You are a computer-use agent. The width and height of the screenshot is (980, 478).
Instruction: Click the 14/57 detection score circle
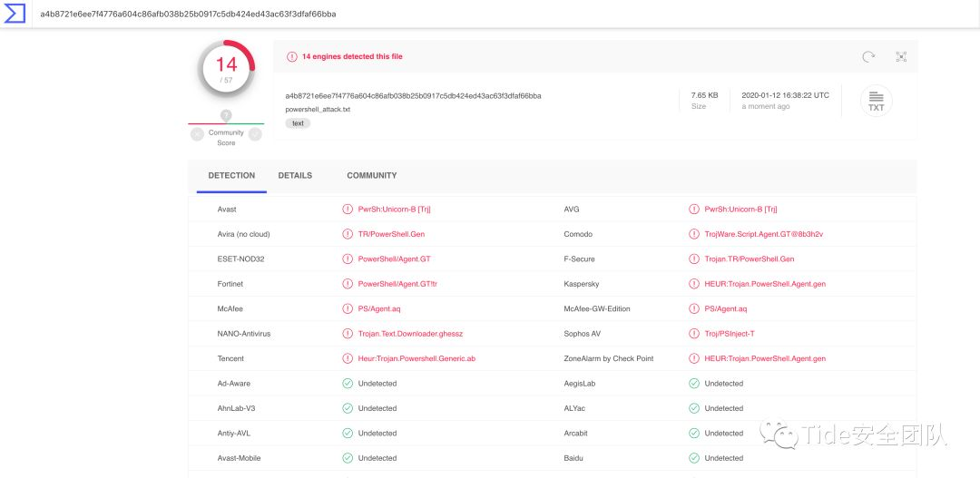pyautogui.click(x=226, y=68)
